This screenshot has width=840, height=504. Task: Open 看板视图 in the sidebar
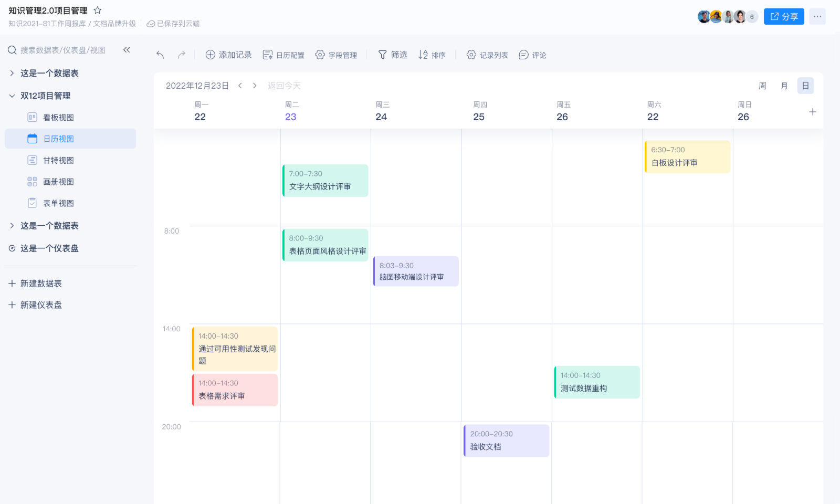(58, 117)
